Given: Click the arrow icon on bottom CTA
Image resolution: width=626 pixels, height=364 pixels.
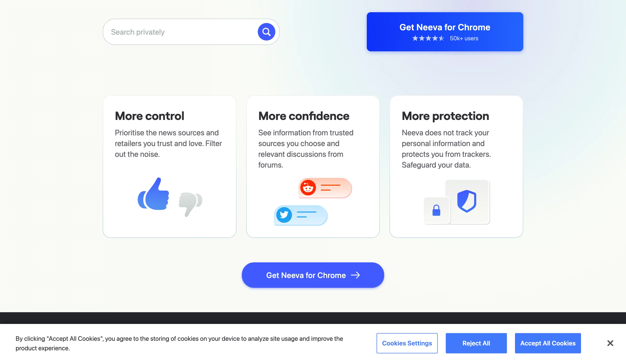Looking at the screenshot, I should (x=356, y=275).
